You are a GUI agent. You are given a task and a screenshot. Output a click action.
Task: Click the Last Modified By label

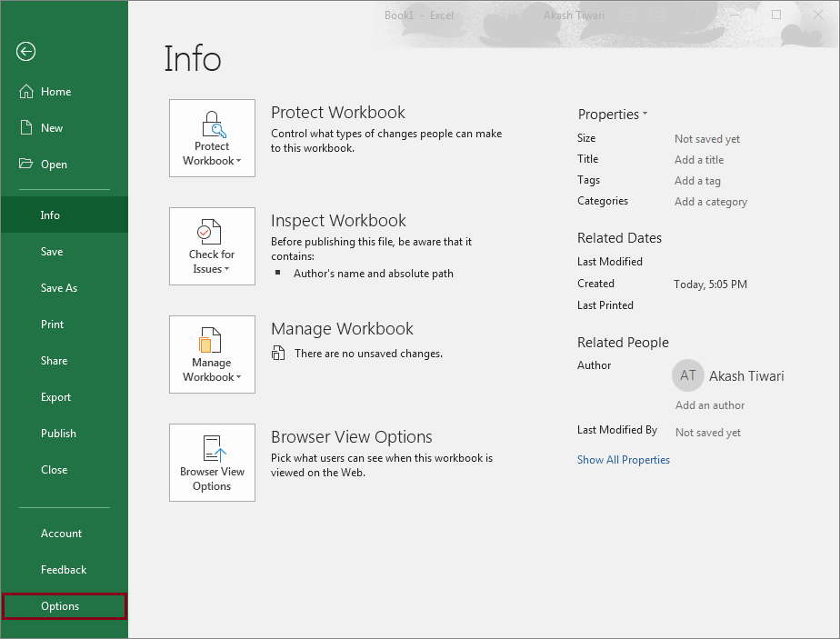tap(617, 430)
